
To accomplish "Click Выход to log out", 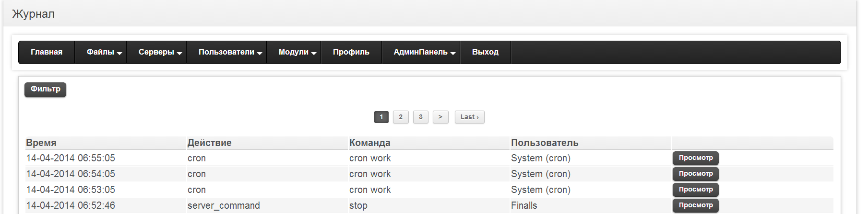I will 485,52.
